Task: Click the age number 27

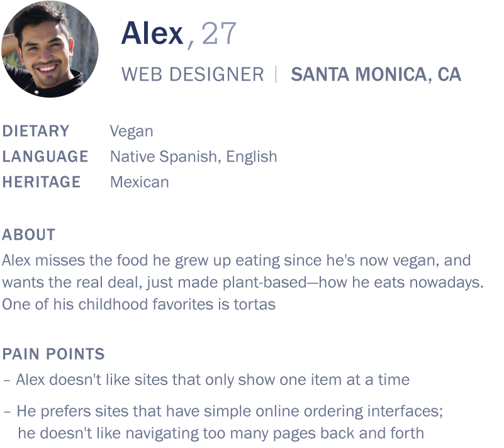Action: pyautogui.click(x=219, y=33)
